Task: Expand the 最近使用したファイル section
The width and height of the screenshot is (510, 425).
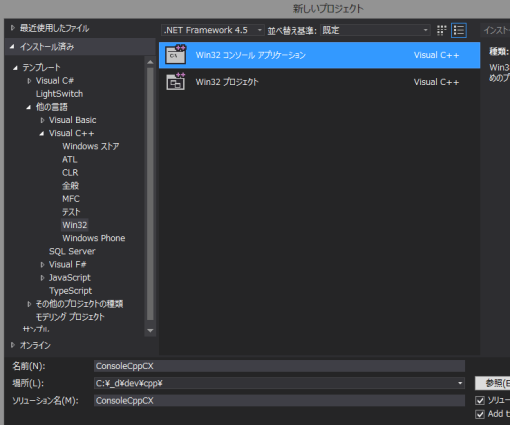Action: point(13,28)
